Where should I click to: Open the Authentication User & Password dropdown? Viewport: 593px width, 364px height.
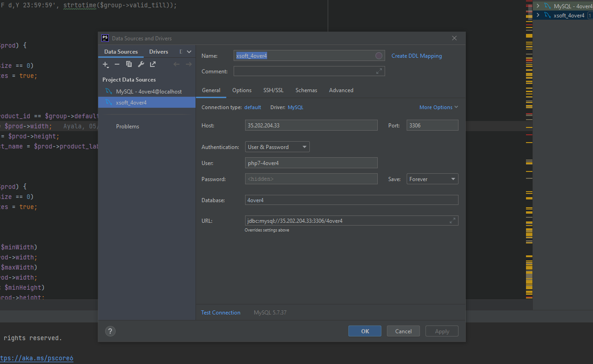[x=277, y=147]
